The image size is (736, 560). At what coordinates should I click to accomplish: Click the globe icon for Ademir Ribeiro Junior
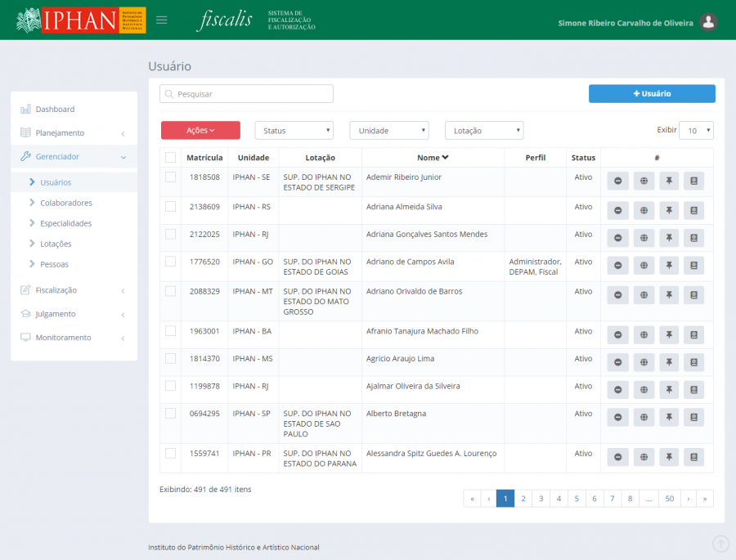point(644,181)
